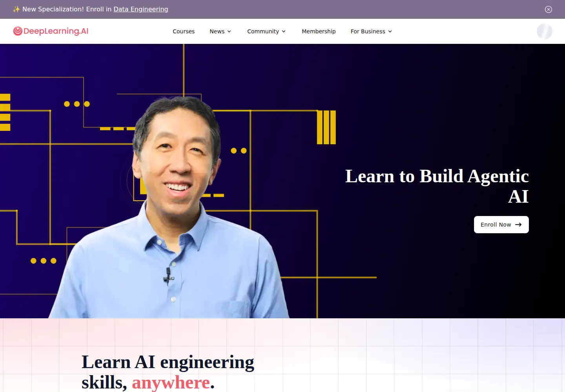
Task: Click the Enroll Now button
Action: [x=501, y=225]
